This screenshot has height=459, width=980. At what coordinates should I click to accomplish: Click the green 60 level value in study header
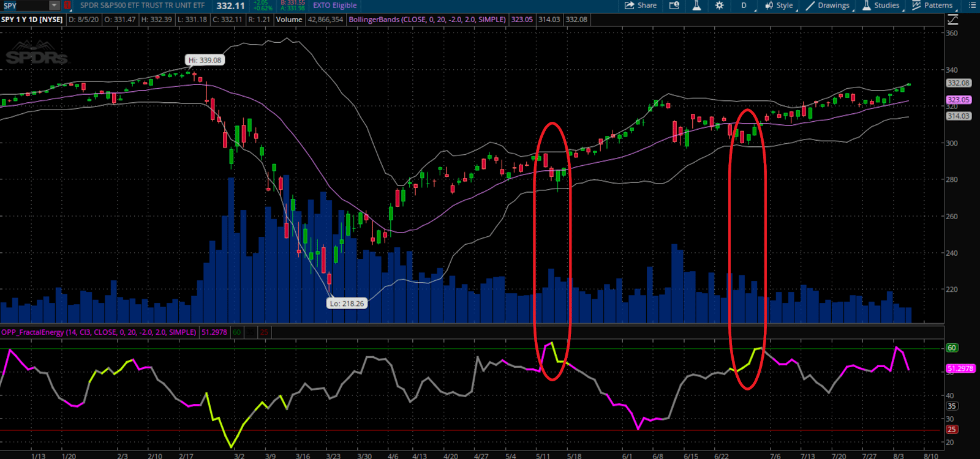tap(236, 332)
